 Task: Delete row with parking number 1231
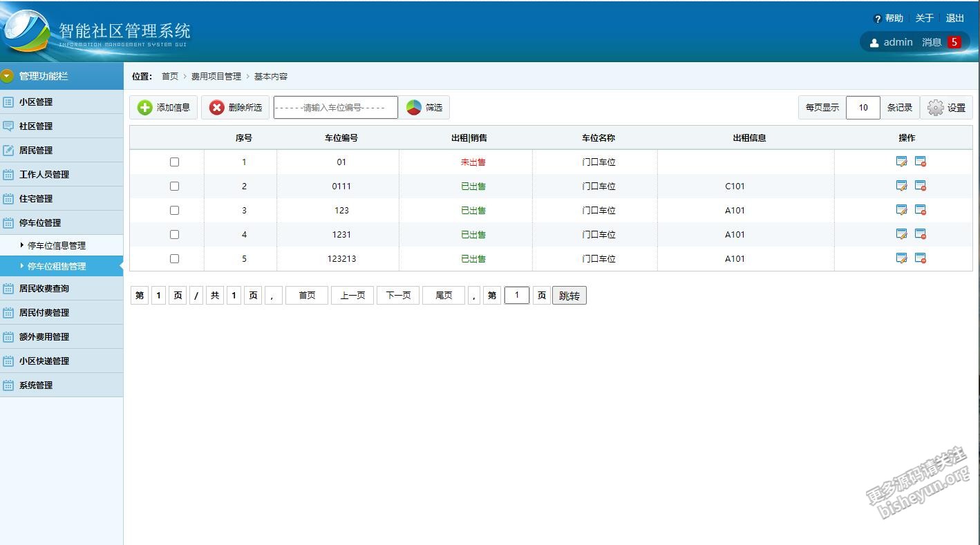(x=921, y=234)
